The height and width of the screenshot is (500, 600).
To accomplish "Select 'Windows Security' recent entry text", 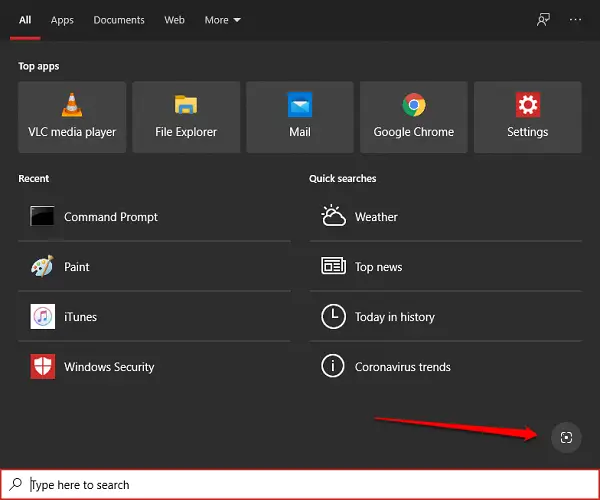I will tap(109, 367).
